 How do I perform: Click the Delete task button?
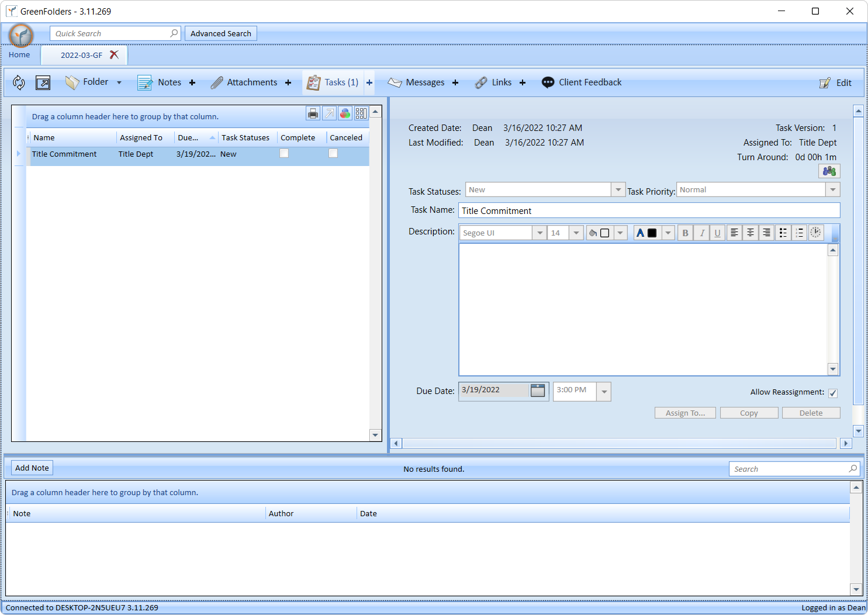coord(811,413)
